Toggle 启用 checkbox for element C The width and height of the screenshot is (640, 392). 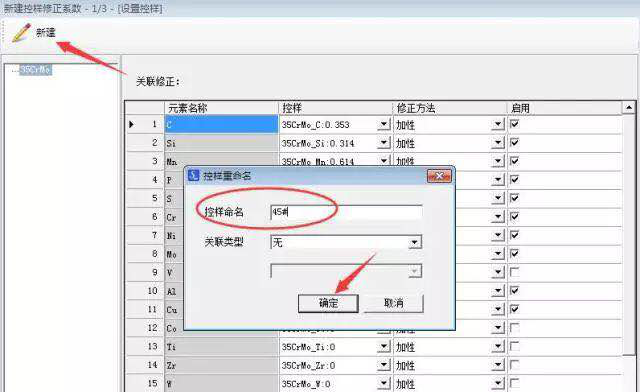pos(514,124)
